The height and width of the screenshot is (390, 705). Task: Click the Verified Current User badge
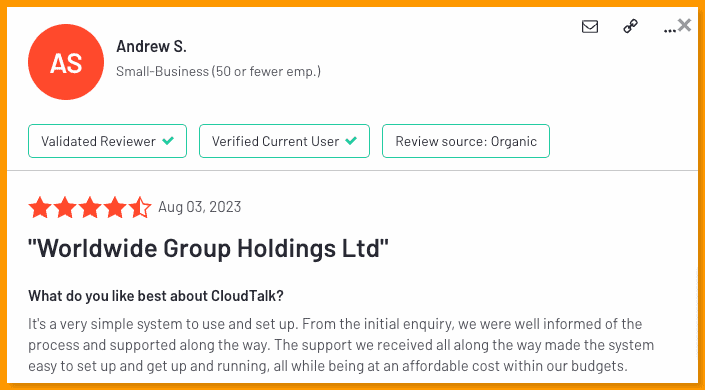284,141
